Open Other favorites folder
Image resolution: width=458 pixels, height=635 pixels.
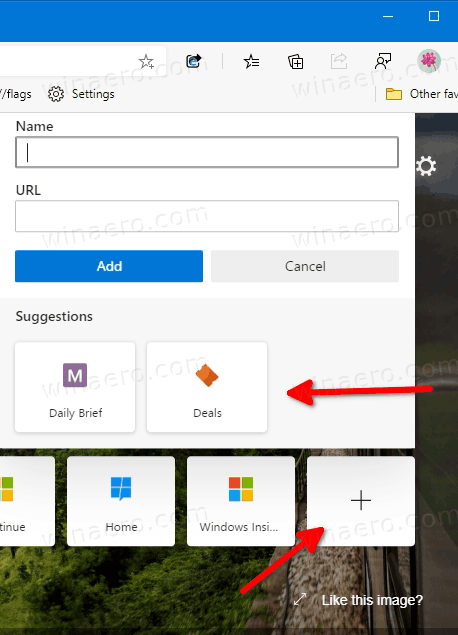coord(422,94)
